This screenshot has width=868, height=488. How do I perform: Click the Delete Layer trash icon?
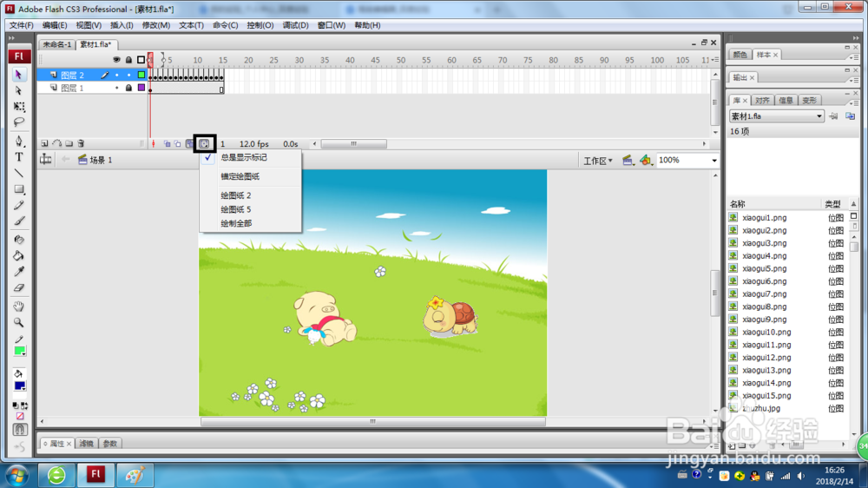coord(81,143)
